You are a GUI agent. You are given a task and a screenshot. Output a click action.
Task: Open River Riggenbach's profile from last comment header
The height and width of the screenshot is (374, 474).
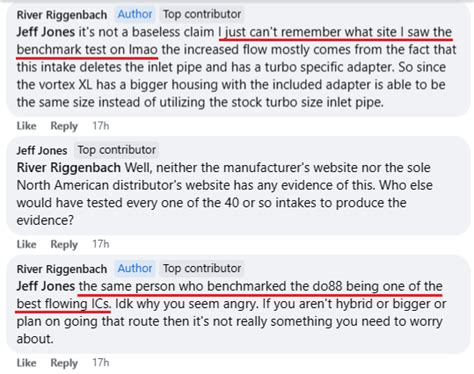click(x=62, y=269)
